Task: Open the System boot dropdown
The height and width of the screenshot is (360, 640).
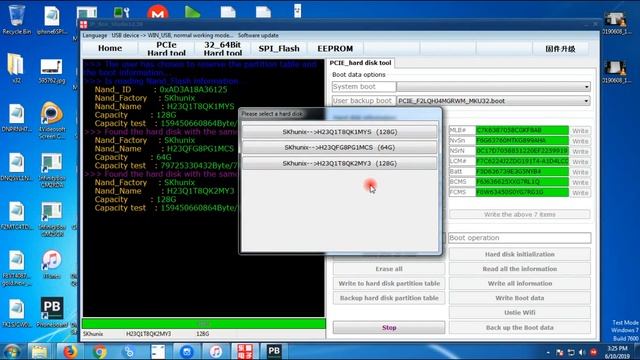Action: pos(493,87)
